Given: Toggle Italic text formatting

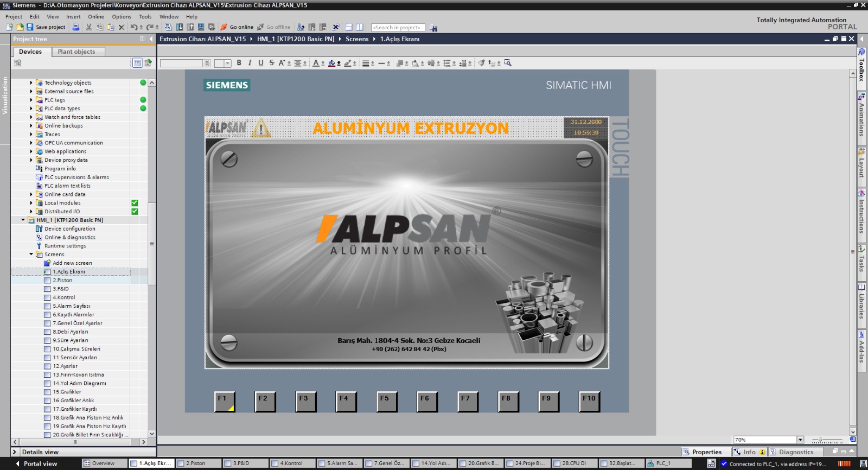Looking at the screenshot, I should click(x=250, y=63).
